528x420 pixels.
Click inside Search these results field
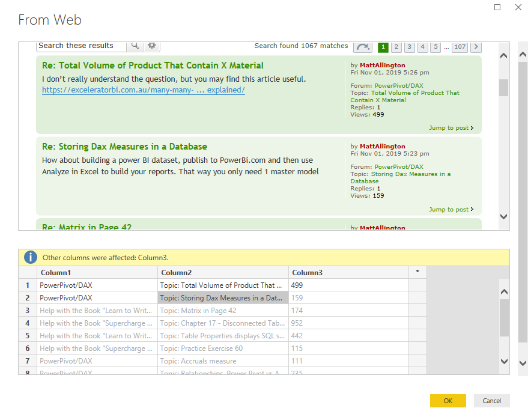[x=81, y=46]
